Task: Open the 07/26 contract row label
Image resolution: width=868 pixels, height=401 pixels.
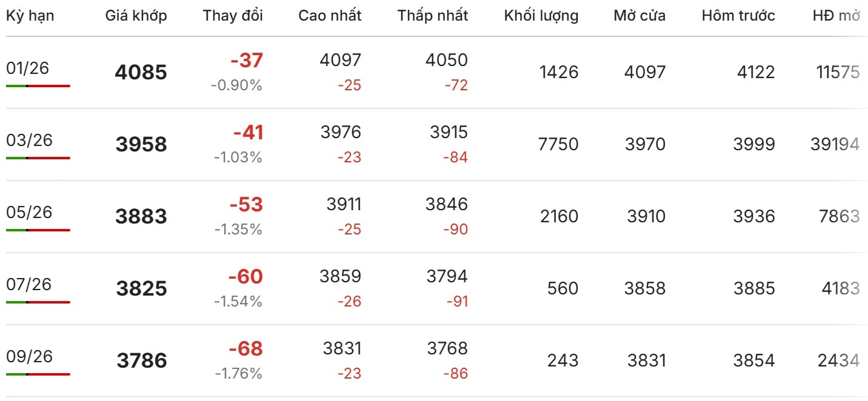Action: [29, 285]
